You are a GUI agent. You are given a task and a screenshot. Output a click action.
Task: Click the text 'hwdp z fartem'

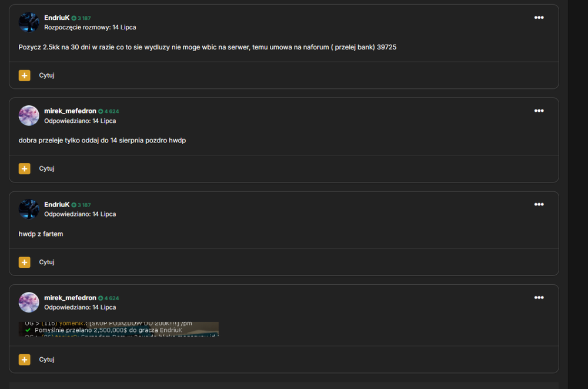click(x=41, y=234)
